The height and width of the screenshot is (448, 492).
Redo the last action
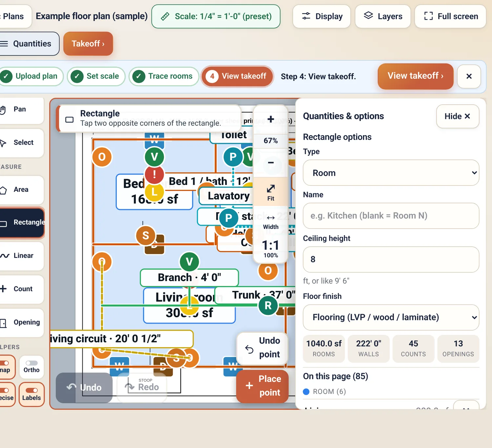tap(142, 387)
